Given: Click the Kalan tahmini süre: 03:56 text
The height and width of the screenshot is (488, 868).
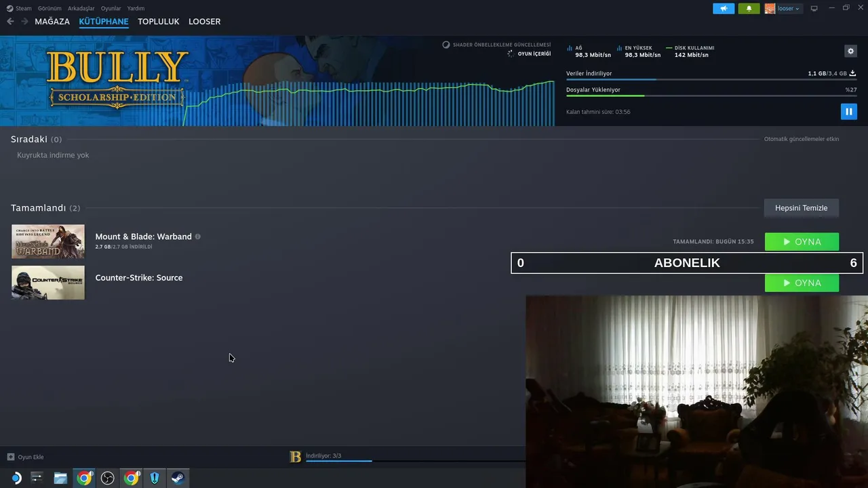Looking at the screenshot, I should [x=598, y=112].
